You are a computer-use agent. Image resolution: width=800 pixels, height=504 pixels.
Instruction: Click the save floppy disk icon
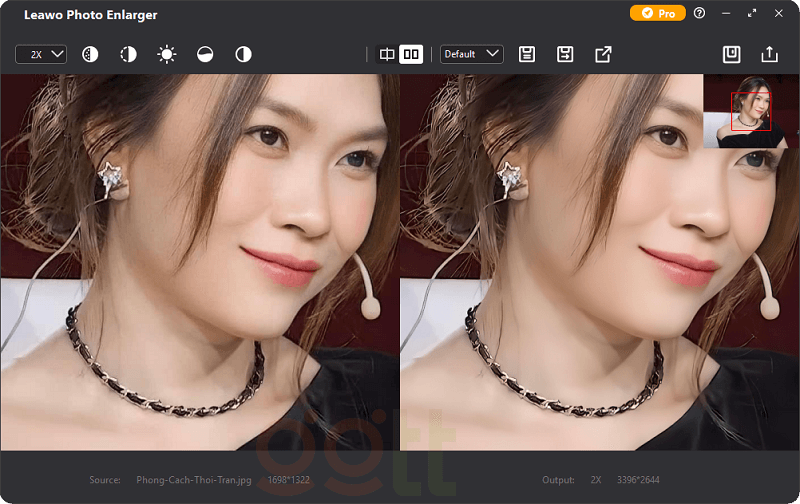[527, 54]
